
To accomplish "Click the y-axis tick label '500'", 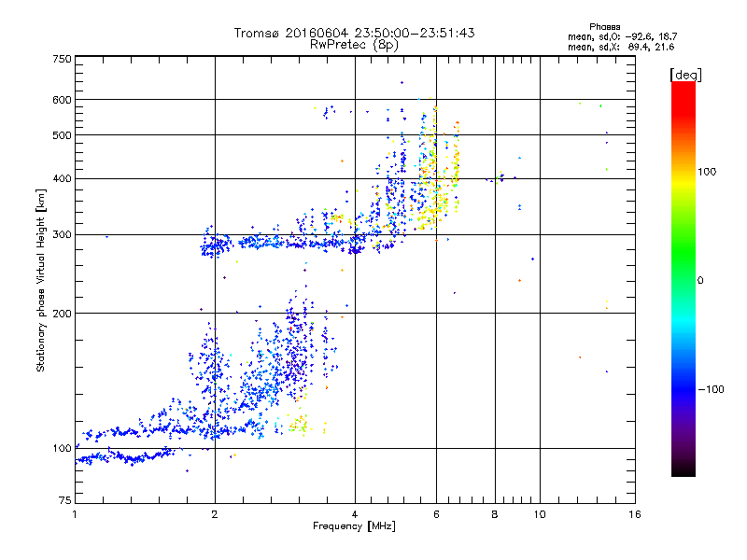I will pyautogui.click(x=62, y=135).
